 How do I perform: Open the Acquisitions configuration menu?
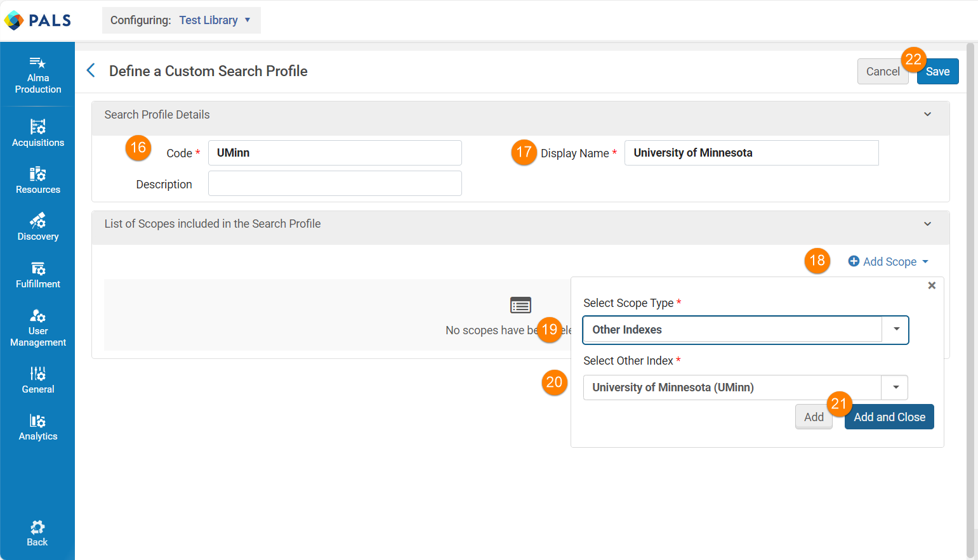37,133
